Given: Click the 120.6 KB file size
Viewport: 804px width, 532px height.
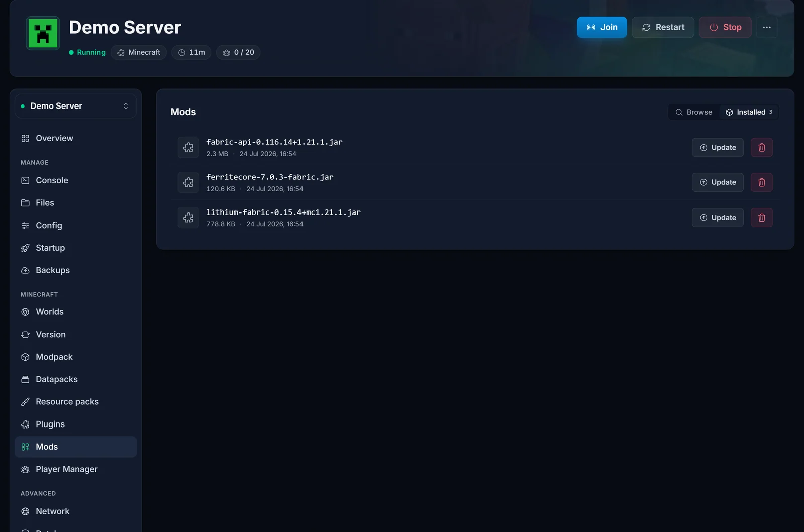Looking at the screenshot, I should 221,189.
